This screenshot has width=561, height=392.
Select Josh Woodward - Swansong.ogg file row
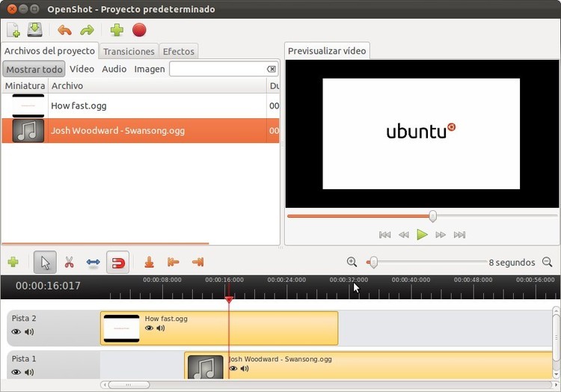[141, 131]
